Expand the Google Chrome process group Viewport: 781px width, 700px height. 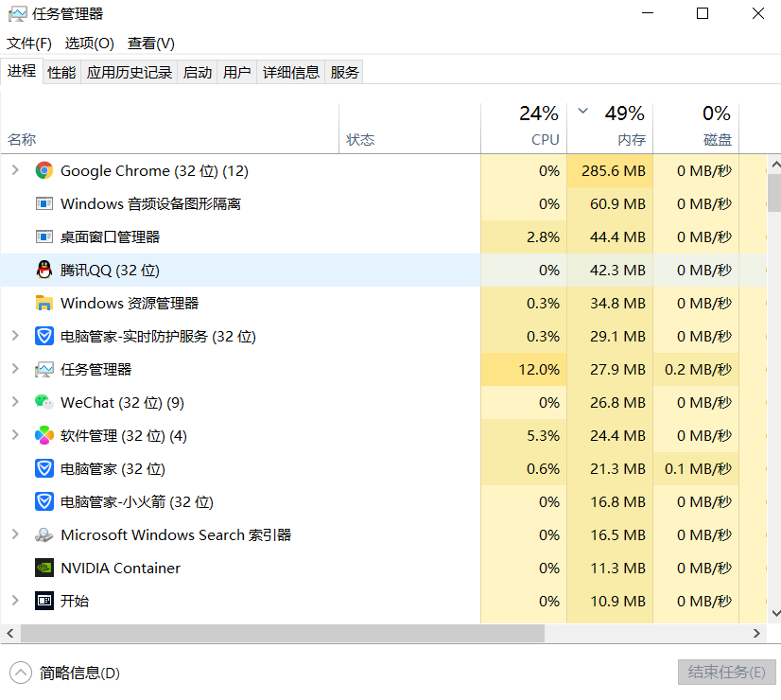coord(15,170)
